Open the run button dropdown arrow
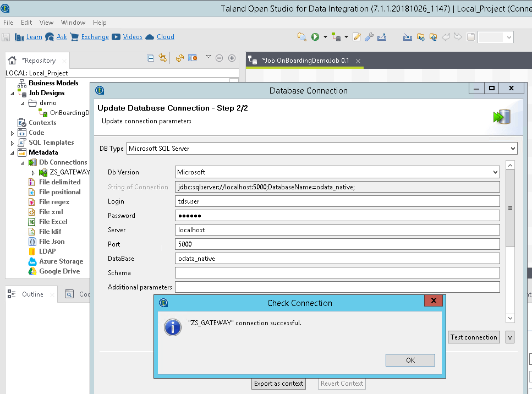Screen dimensions: 532x394 (x=325, y=37)
